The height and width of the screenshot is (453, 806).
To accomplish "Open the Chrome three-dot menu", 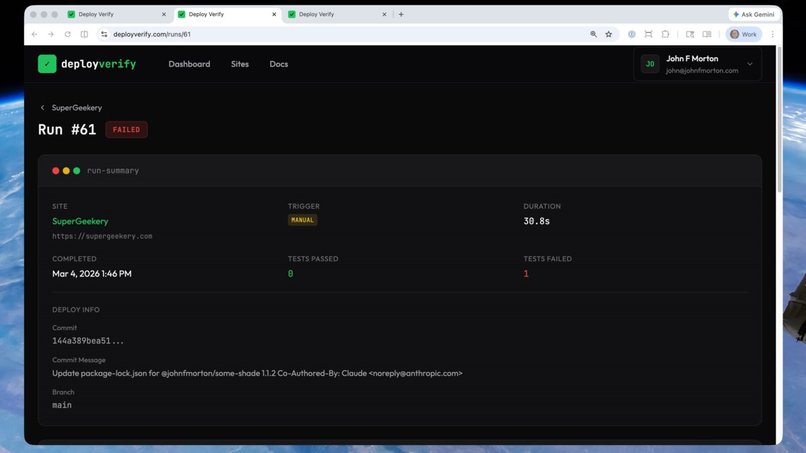I will 772,34.
